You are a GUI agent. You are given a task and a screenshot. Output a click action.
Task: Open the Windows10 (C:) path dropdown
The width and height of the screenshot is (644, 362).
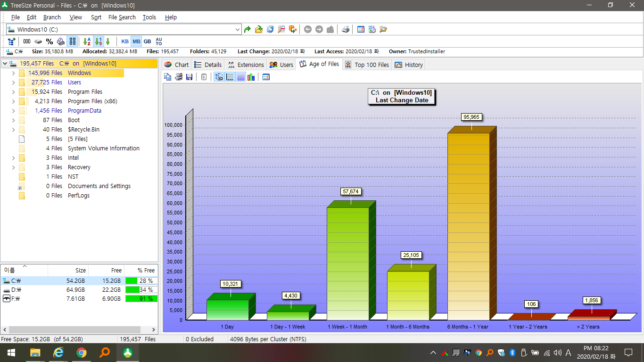click(x=238, y=29)
